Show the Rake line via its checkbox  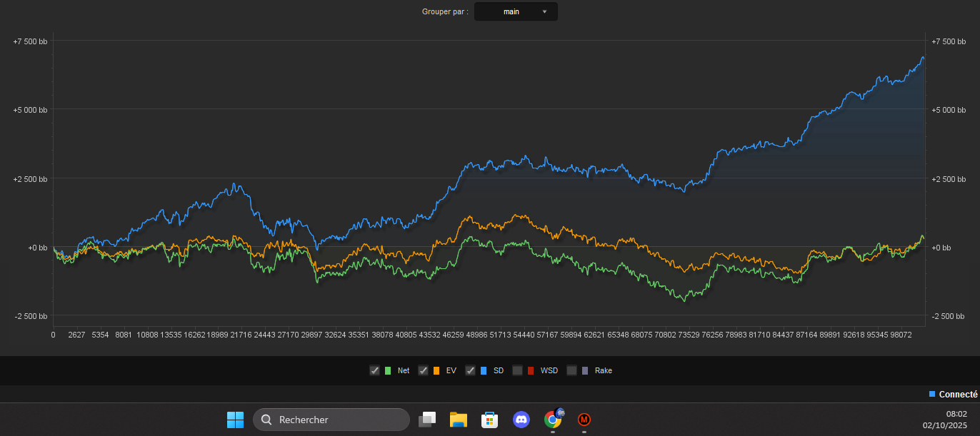click(x=571, y=370)
